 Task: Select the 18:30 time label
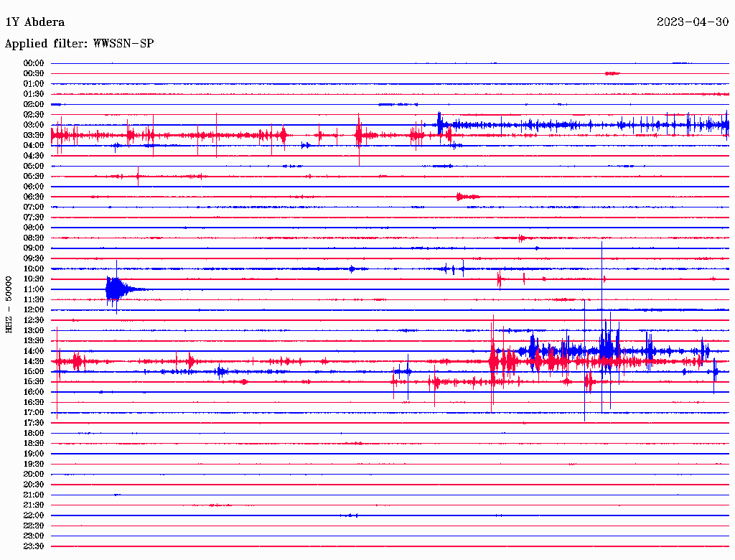coord(34,443)
